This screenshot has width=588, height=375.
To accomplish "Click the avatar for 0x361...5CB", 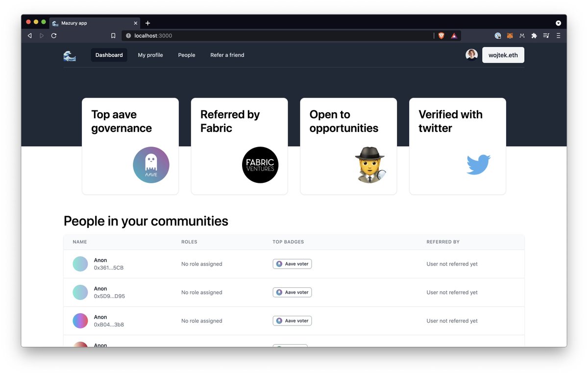I will coord(80,264).
